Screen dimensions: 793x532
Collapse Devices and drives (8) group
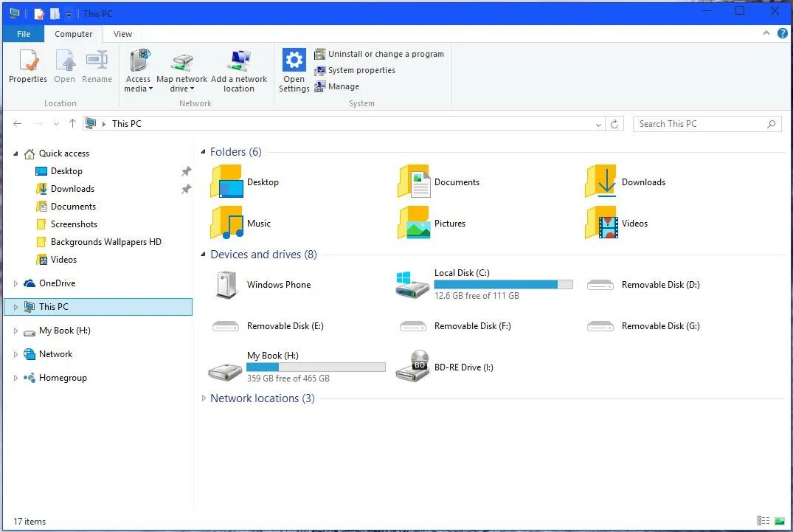click(x=204, y=255)
